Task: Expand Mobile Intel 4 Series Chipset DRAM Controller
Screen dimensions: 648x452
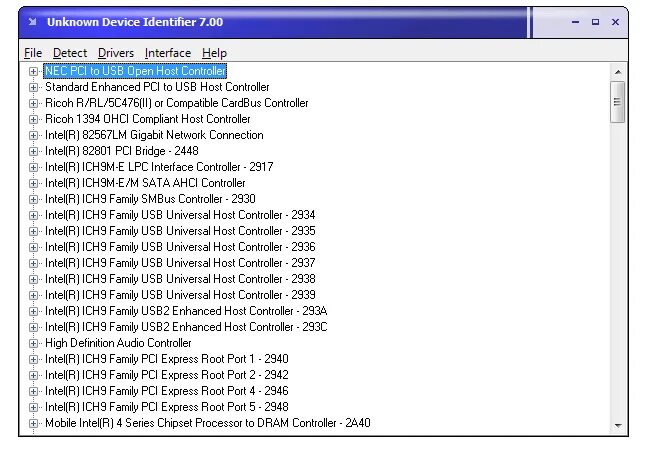Action: tap(33, 423)
